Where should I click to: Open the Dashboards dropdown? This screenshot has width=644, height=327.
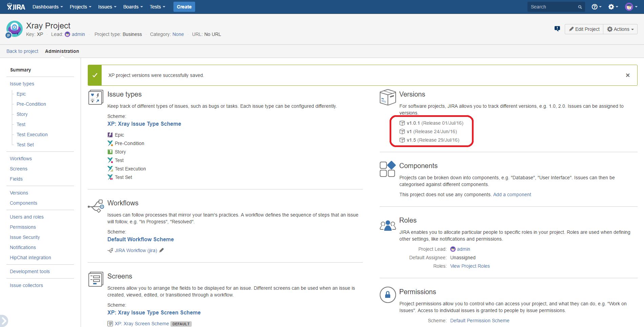tap(48, 7)
